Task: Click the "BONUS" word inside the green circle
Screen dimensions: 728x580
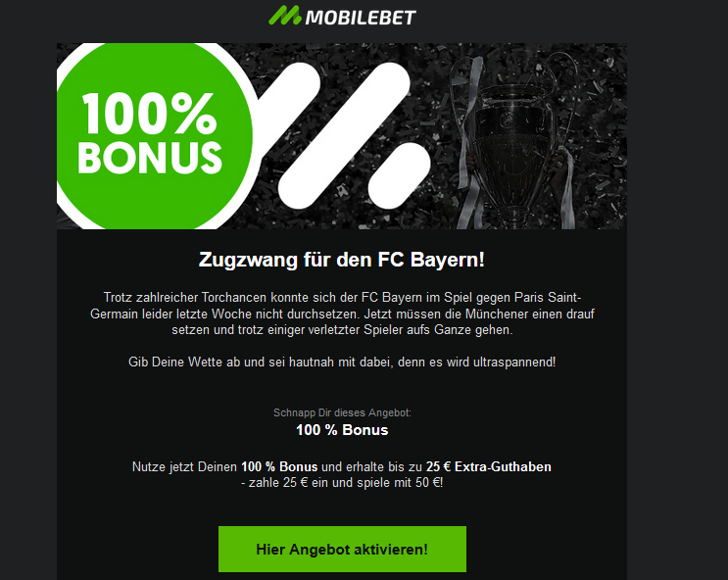Action: click(x=150, y=158)
